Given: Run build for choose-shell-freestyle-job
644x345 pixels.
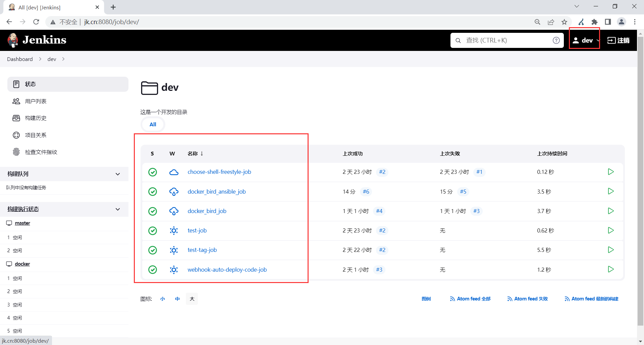Looking at the screenshot, I should point(611,172).
